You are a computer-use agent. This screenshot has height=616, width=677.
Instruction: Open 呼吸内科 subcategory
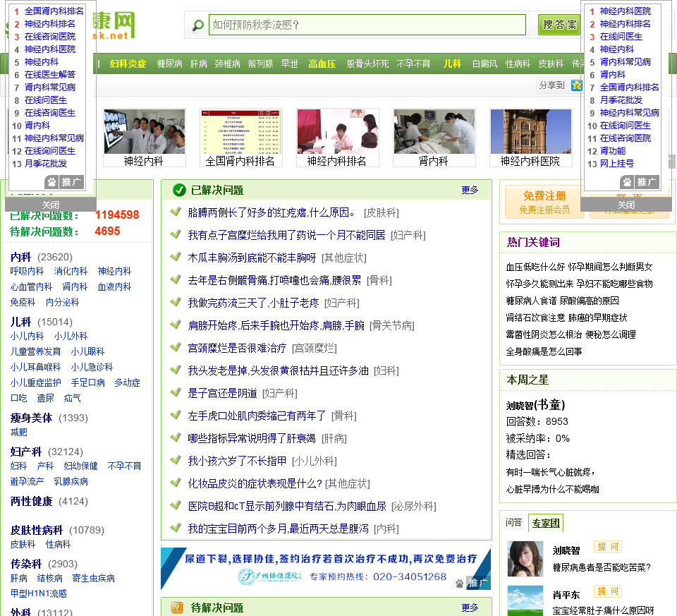[x=27, y=271]
